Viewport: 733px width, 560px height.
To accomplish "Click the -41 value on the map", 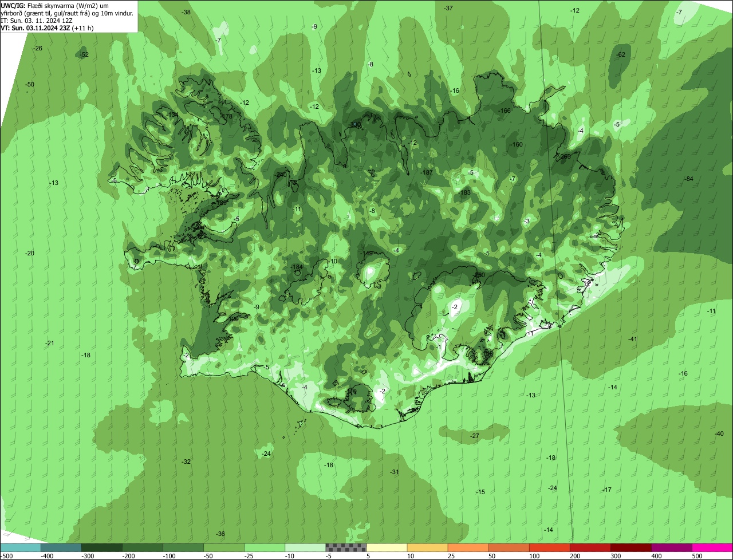I will pyautogui.click(x=632, y=339).
